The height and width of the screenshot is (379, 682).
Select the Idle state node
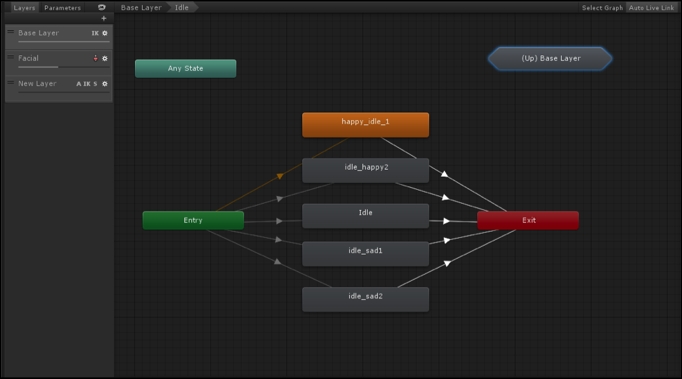click(365, 216)
